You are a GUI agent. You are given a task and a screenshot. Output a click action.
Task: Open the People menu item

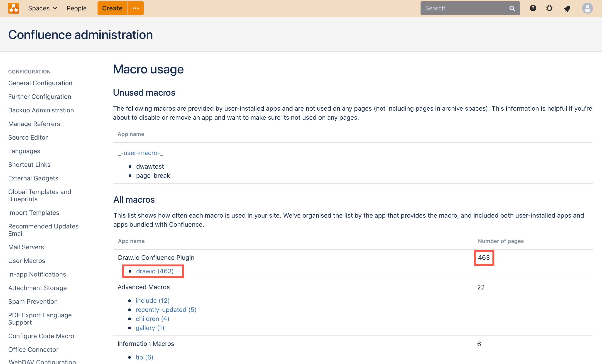tap(76, 8)
